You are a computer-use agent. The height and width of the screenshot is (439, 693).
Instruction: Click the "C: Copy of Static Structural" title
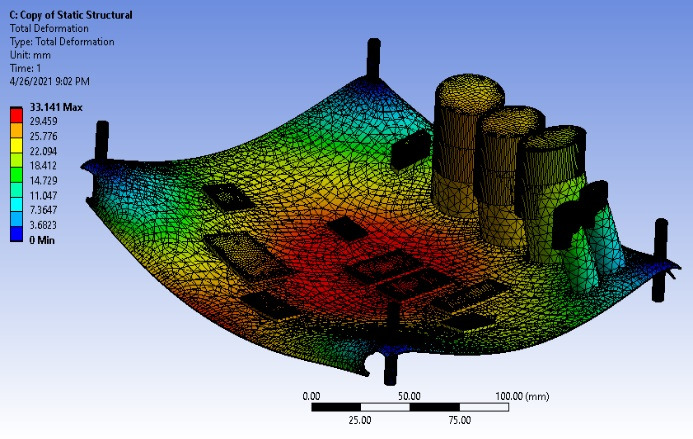(70, 16)
